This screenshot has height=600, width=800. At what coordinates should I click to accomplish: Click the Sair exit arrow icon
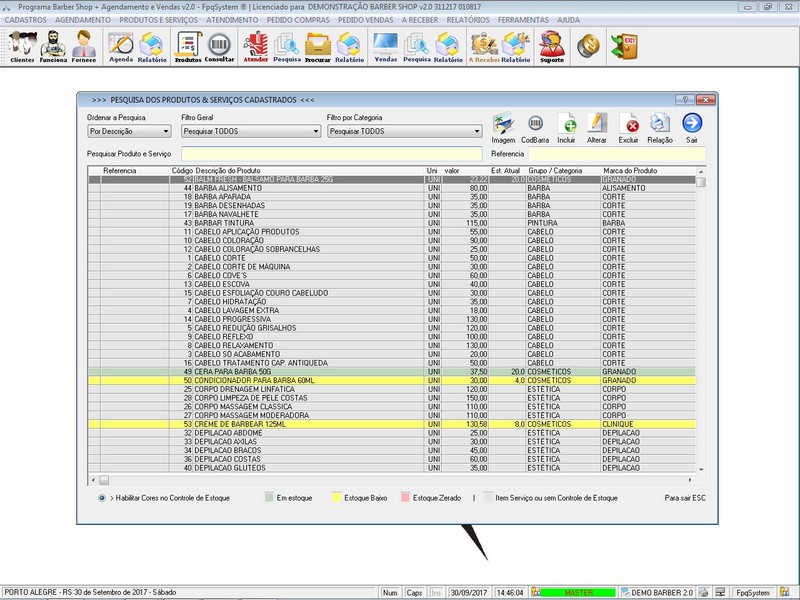(x=692, y=124)
